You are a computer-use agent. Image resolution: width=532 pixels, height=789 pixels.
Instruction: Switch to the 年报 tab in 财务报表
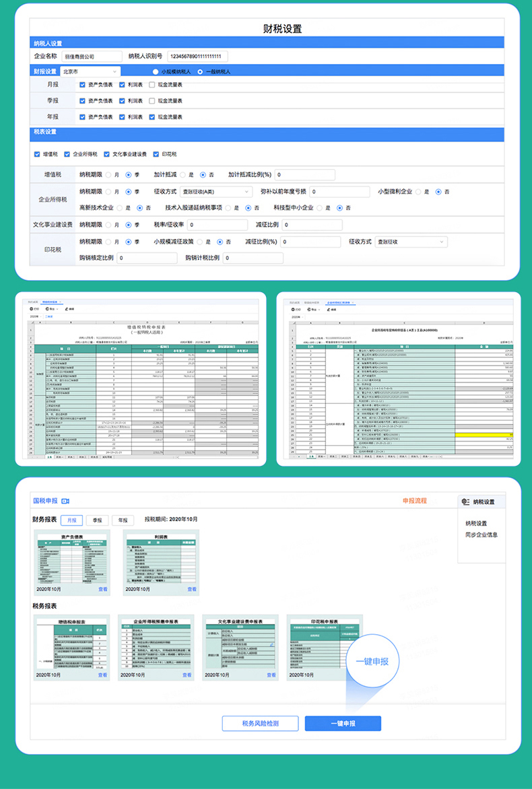click(x=123, y=520)
